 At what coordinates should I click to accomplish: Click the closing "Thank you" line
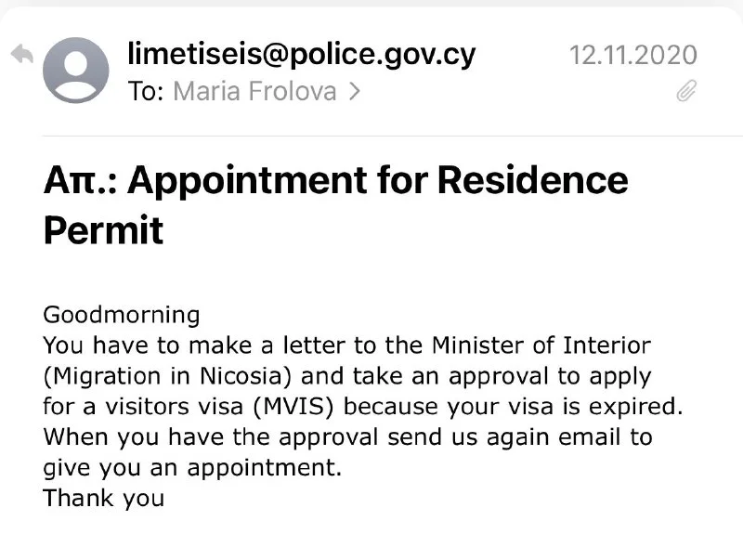pyautogui.click(x=103, y=498)
